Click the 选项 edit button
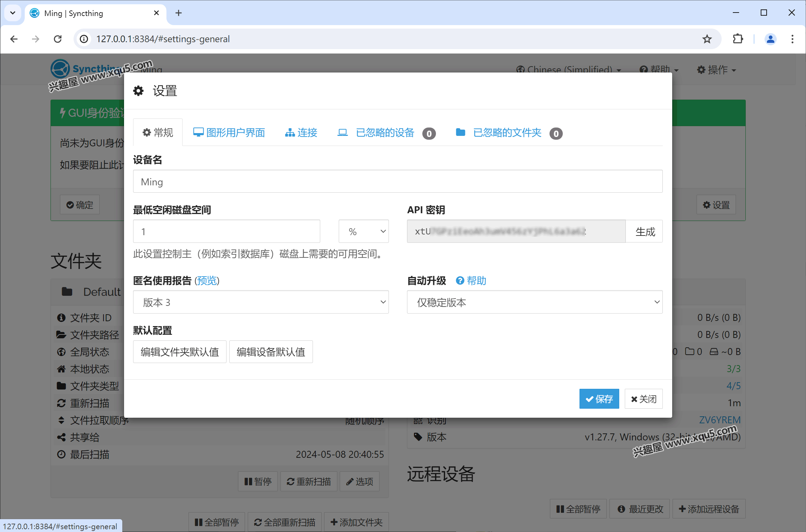The width and height of the screenshot is (806, 532). point(360,482)
